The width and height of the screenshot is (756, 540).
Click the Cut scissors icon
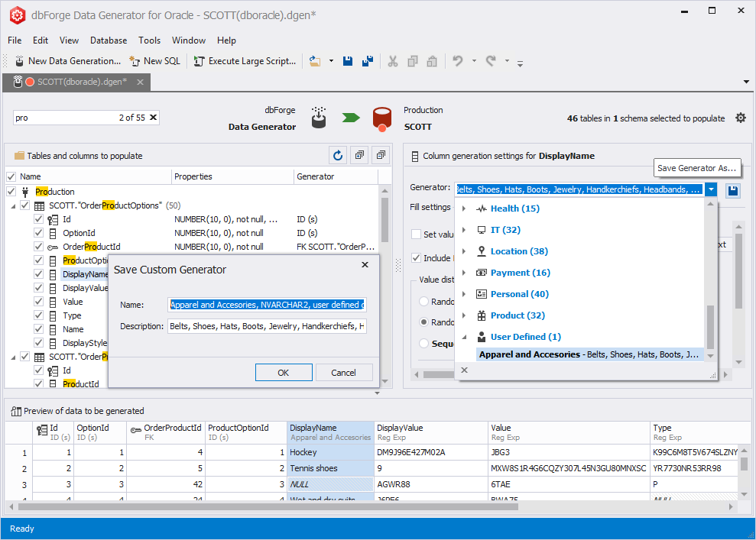point(393,61)
